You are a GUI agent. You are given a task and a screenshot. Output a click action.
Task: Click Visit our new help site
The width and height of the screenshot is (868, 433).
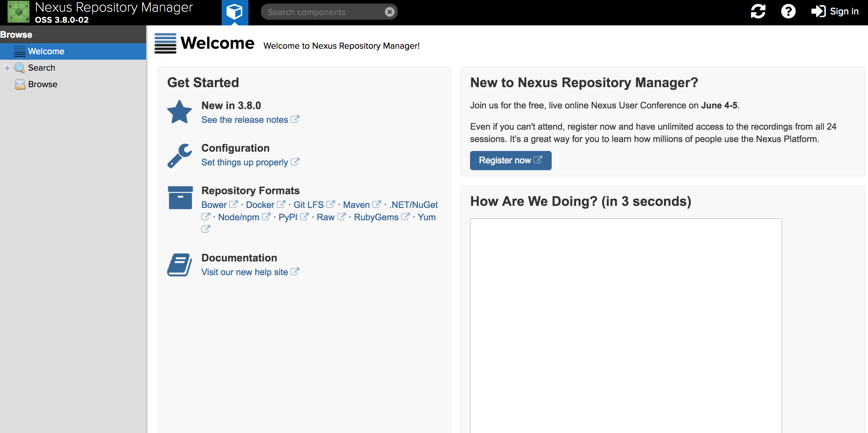point(244,272)
